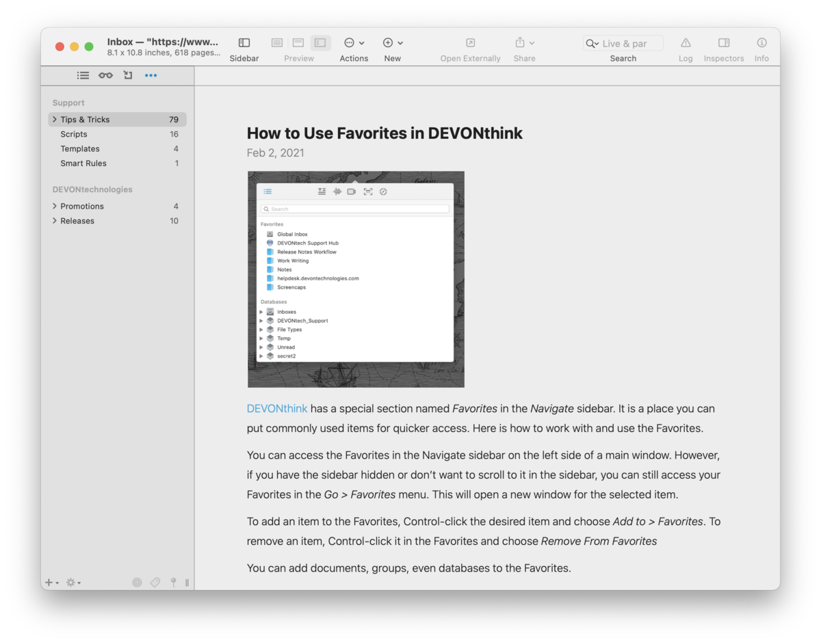The height and width of the screenshot is (644, 821).
Task: Click the 10 count beside Releases
Action: pos(174,221)
